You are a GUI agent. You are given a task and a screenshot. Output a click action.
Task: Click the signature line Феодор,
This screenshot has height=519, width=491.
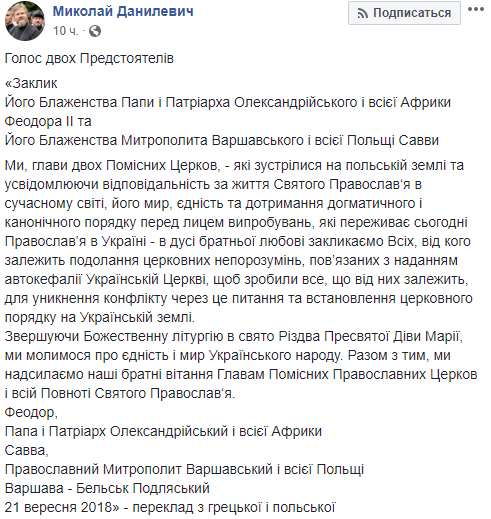point(31,413)
